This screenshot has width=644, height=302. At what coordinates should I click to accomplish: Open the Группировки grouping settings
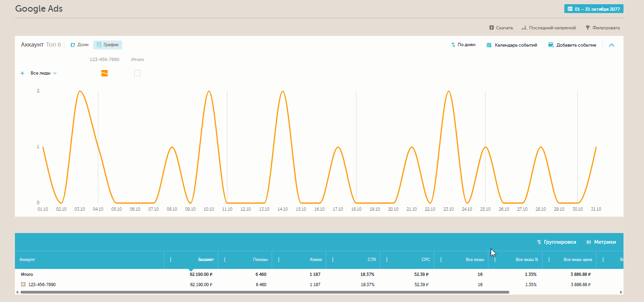[x=556, y=242]
